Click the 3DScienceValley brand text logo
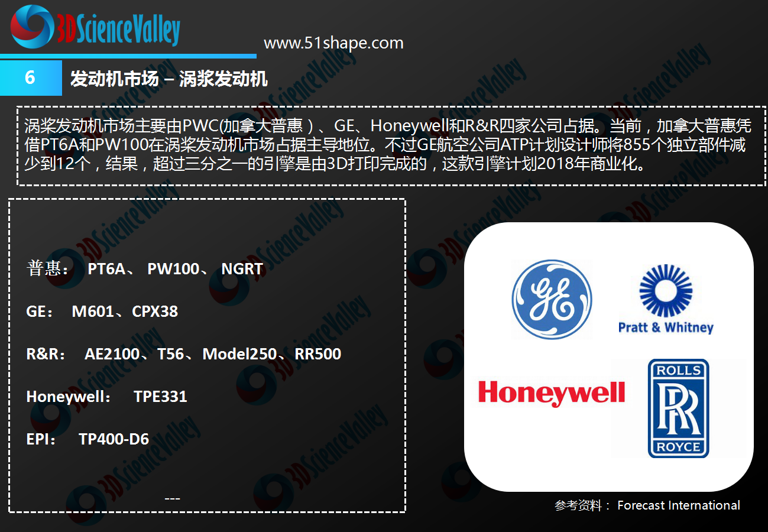Screen dimensions: 768x532 tap(118, 30)
